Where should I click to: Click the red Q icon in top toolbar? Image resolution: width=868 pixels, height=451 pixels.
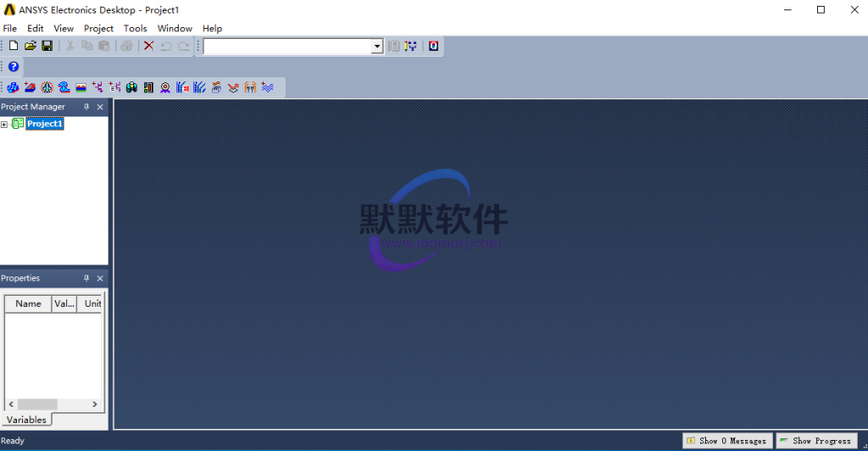433,46
